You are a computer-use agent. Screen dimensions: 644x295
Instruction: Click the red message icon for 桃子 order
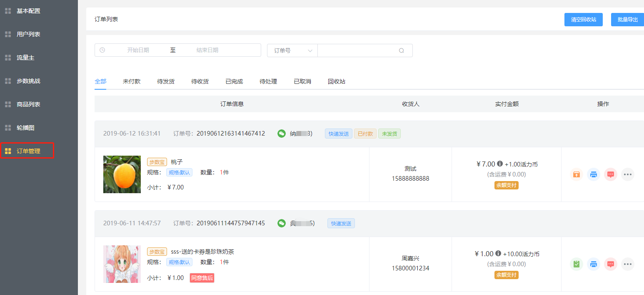(611, 174)
